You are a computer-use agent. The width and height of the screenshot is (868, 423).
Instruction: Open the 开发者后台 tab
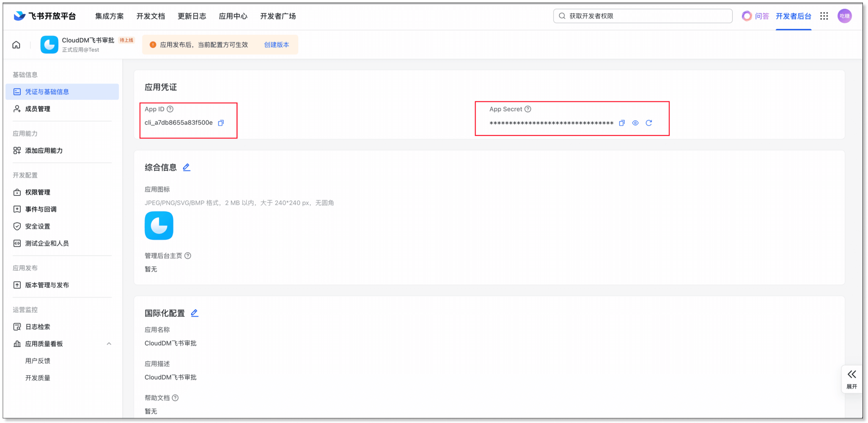tap(793, 16)
